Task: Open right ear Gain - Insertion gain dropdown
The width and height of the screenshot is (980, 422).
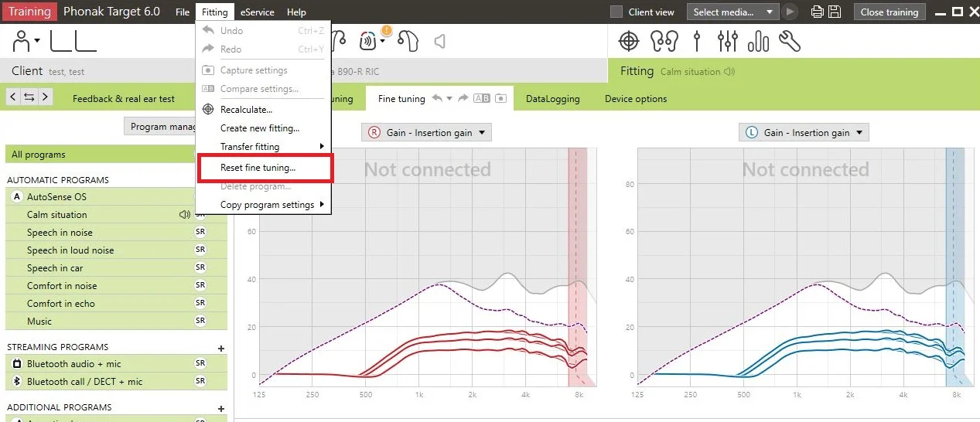Action: pyautogui.click(x=426, y=132)
